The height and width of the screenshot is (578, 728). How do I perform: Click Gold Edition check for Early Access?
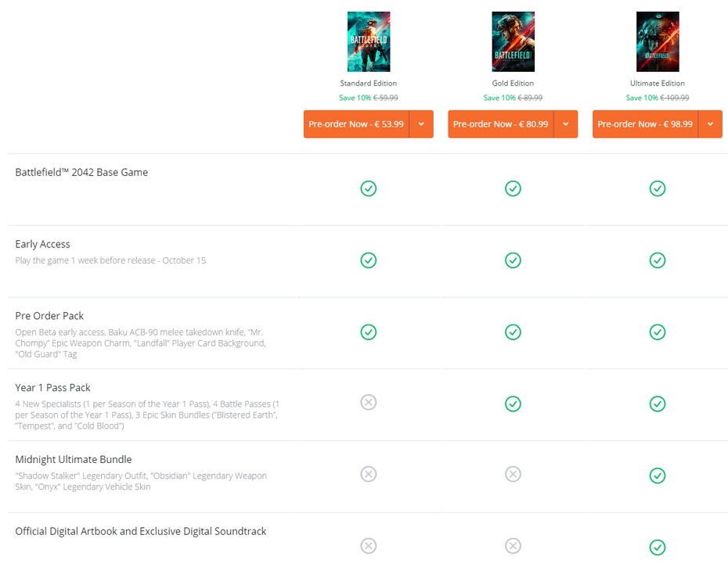(x=513, y=260)
